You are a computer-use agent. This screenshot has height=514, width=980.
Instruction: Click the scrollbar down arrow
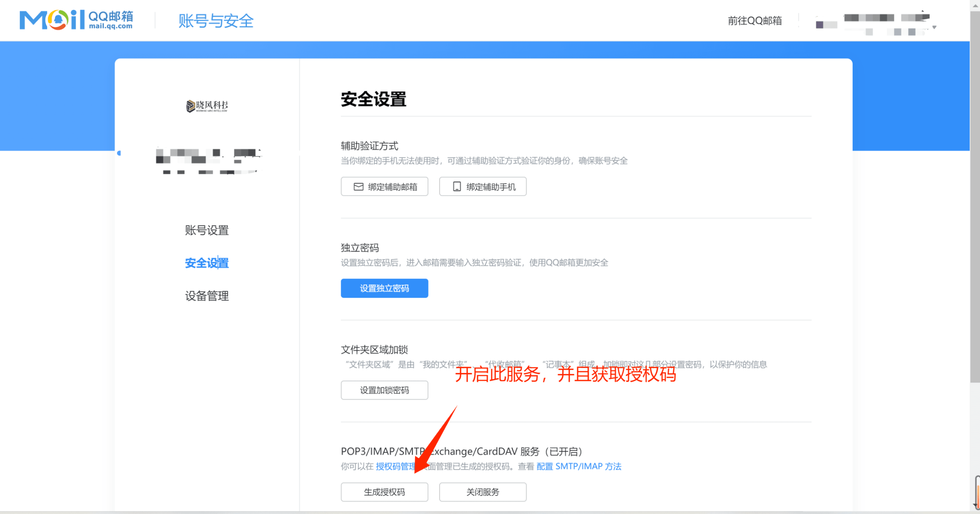click(975, 505)
